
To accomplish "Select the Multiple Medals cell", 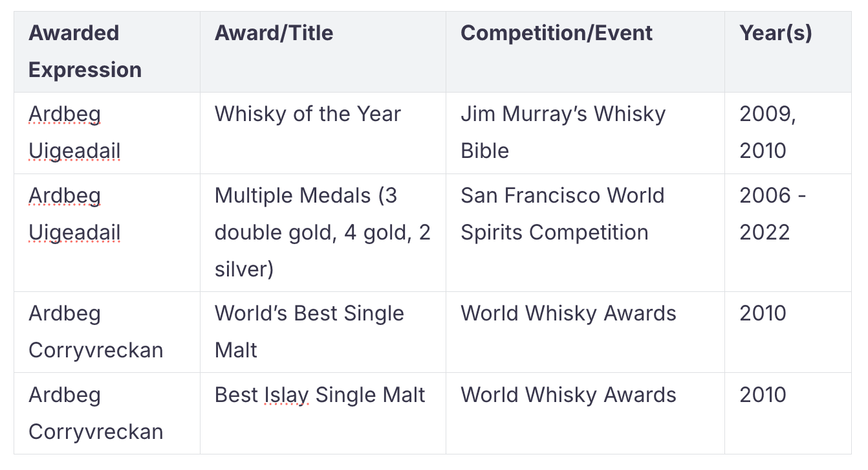I will tap(323, 232).
